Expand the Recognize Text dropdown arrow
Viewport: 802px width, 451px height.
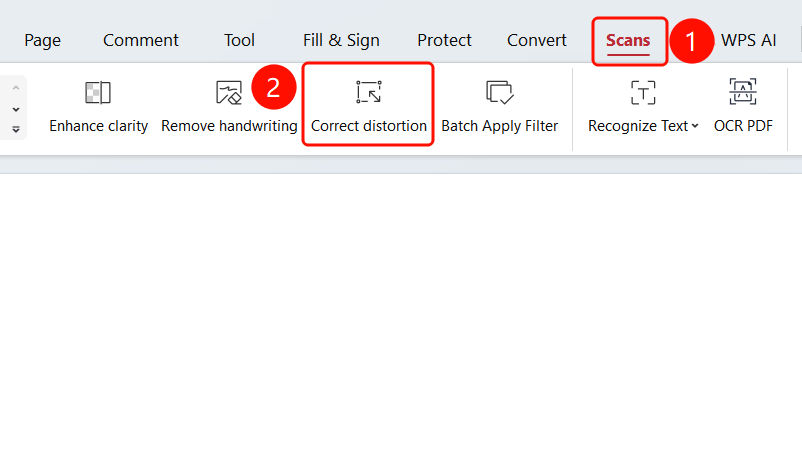point(695,126)
